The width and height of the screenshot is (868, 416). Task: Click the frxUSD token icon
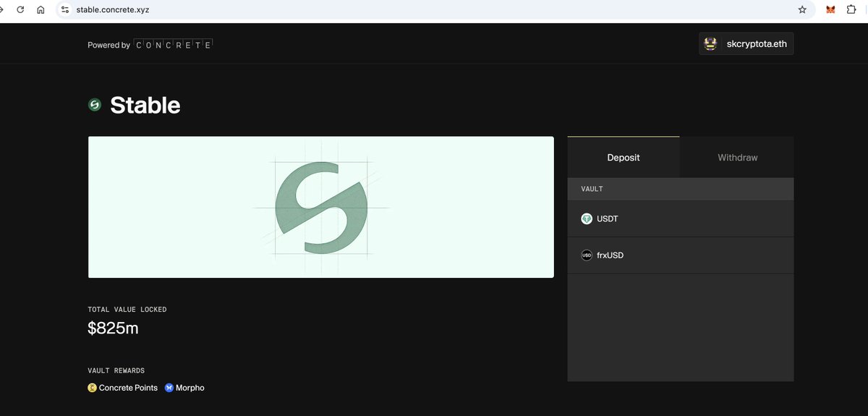point(587,255)
